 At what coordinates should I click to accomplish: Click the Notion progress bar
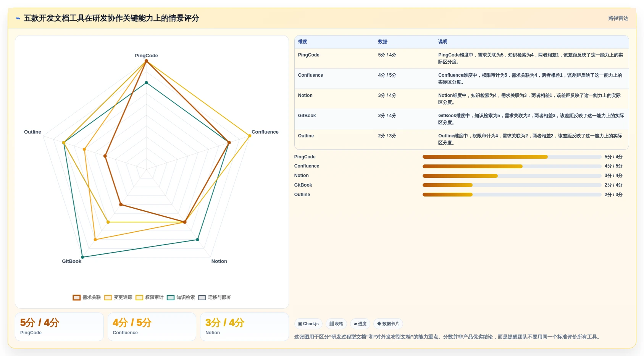tap(512, 176)
